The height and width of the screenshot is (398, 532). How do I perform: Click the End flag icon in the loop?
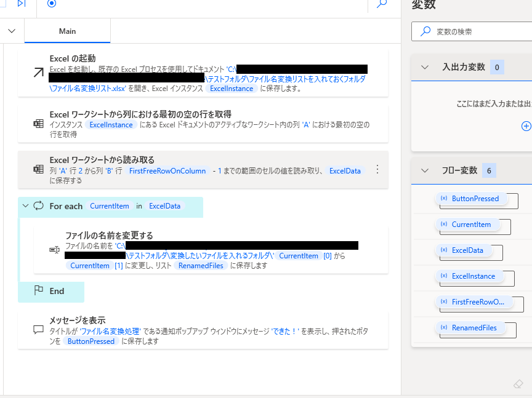point(38,292)
